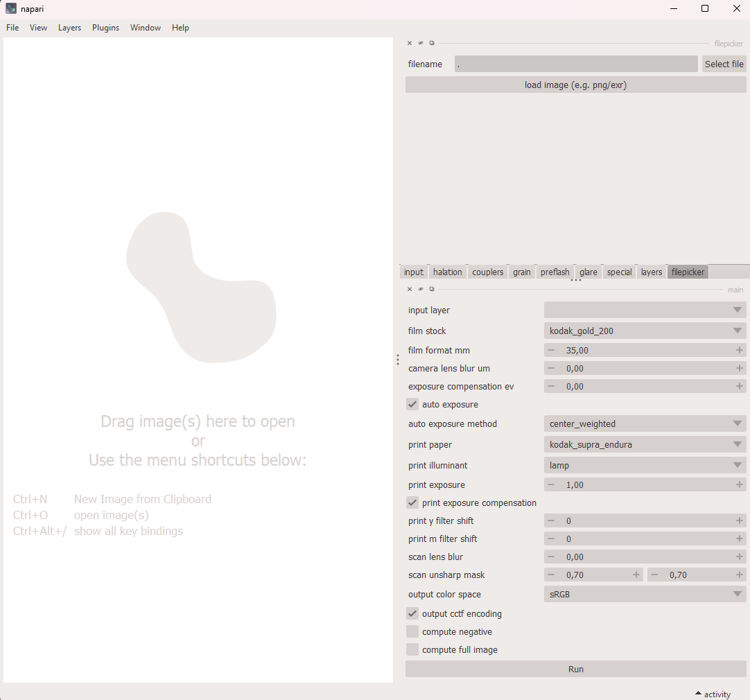Close the filepicker dock panel
The height and width of the screenshot is (700, 750).
click(x=410, y=43)
